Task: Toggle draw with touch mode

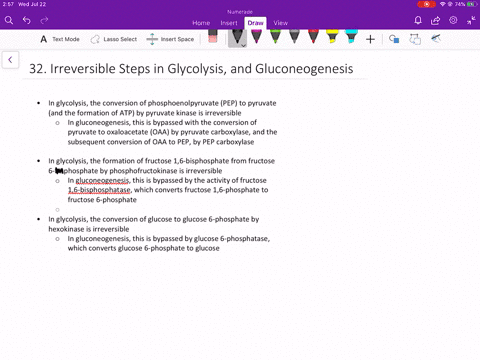Action: 436,39
